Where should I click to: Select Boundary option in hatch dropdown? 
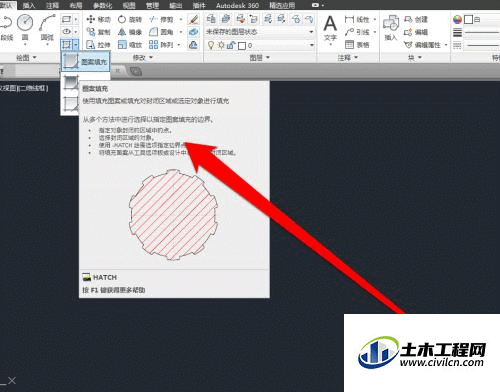71,104
